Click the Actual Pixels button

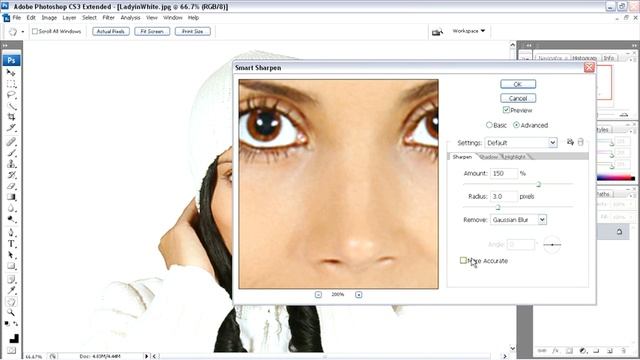(111, 31)
